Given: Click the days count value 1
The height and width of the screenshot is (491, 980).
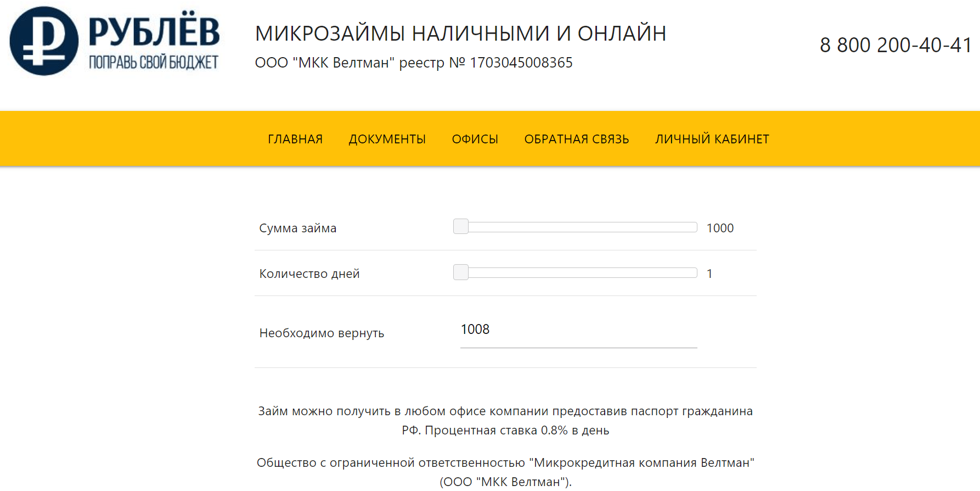Looking at the screenshot, I should point(709,274).
